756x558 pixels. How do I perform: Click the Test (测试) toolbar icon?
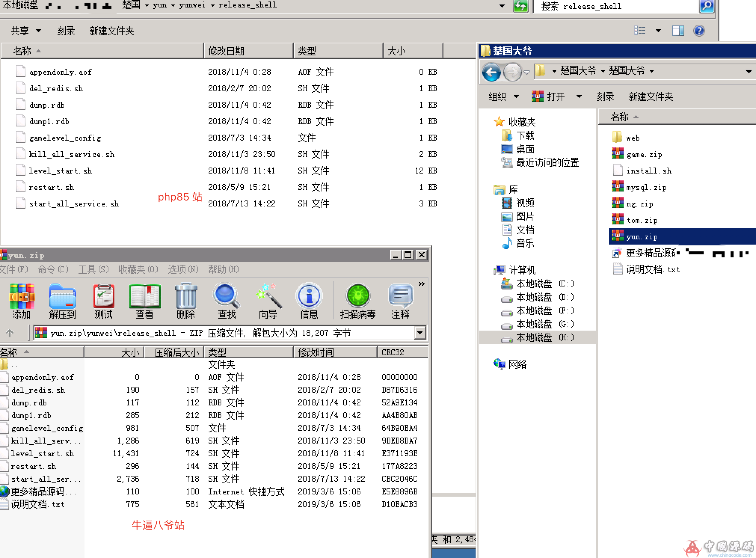click(104, 301)
